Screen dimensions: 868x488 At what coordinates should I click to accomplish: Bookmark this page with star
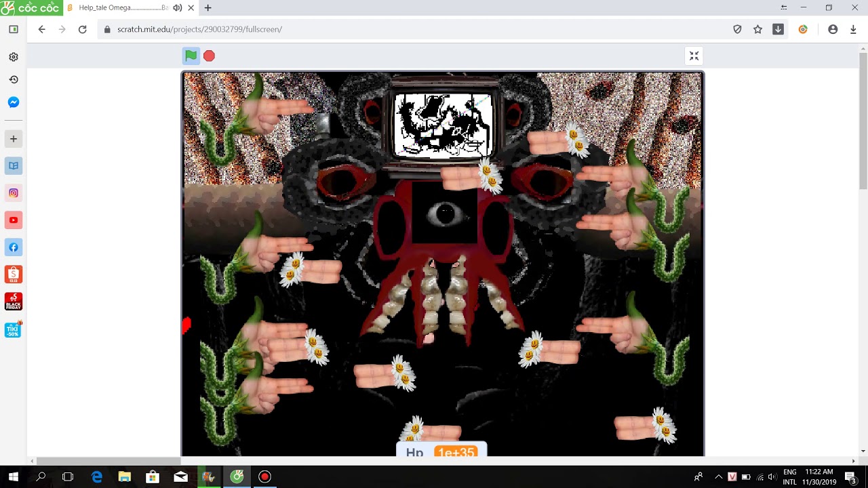[757, 29]
